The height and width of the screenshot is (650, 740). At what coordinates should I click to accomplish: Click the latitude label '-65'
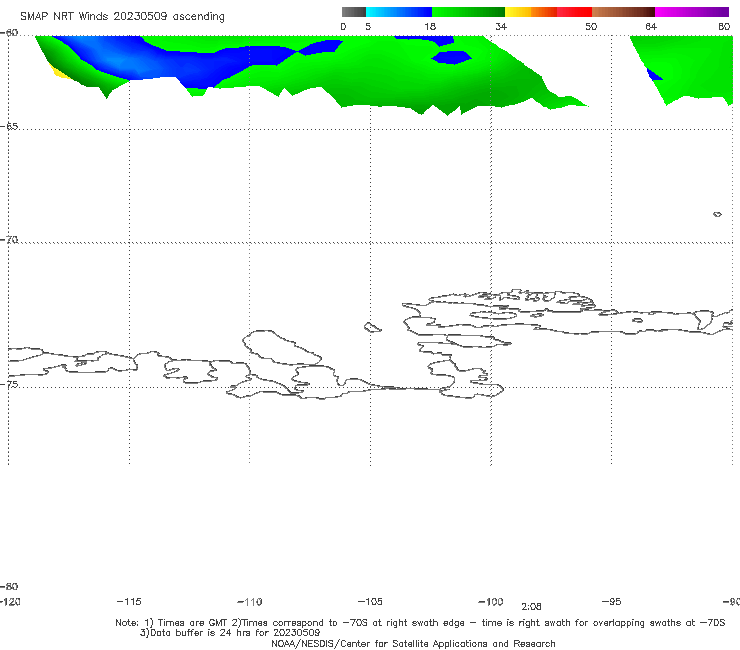[x=9, y=127]
